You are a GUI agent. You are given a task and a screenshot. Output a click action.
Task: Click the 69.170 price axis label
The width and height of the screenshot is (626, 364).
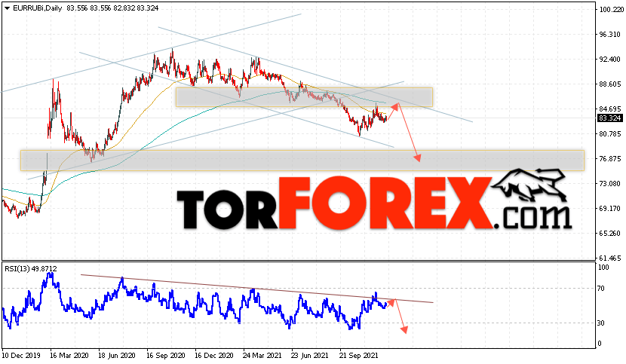[610, 208]
